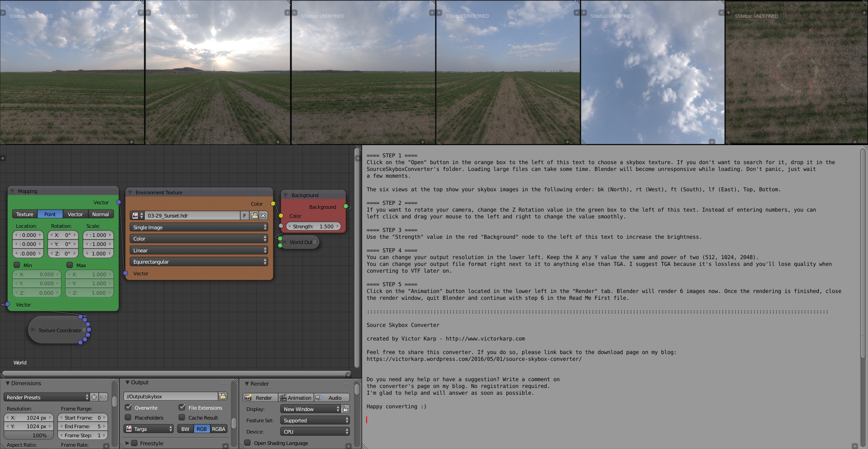Click the Start Frame field
This screenshot has width=868, height=449.
coord(83,418)
